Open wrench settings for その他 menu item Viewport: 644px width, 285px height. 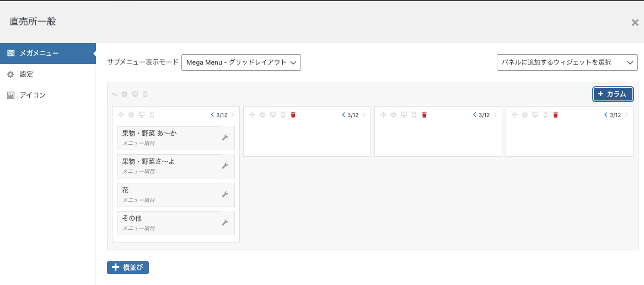224,223
